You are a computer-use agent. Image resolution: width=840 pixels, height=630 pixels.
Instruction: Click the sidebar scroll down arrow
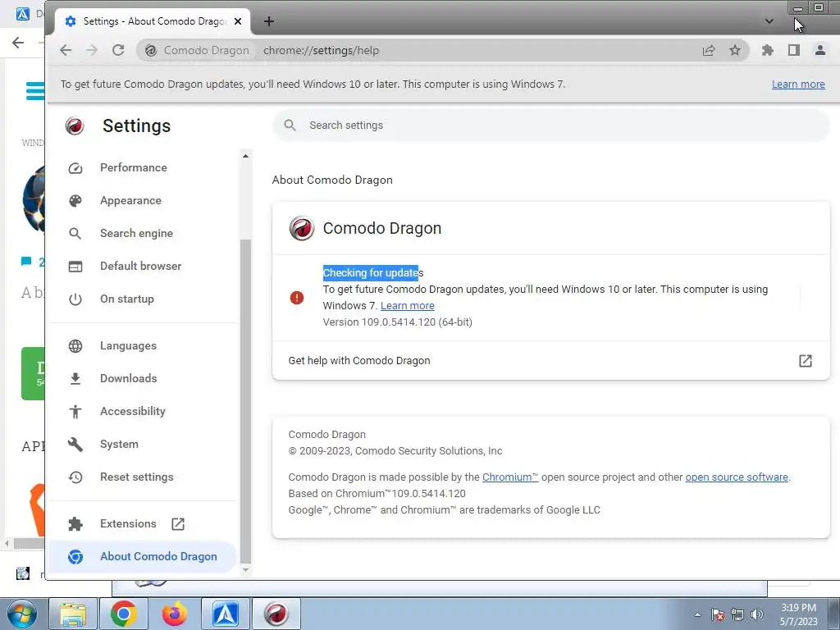(x=246, y=569)
